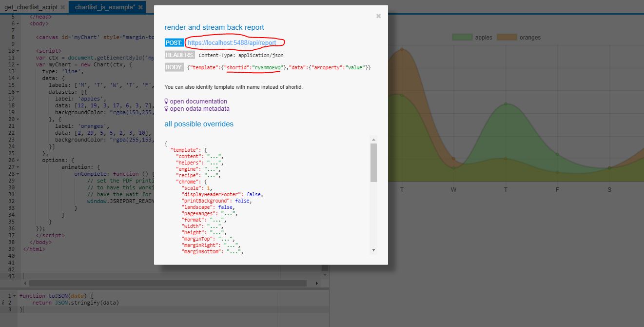This screenshot has width=644, height=327.
Task: Click the all possible overrides heading
Action: (x=198, y=124)
